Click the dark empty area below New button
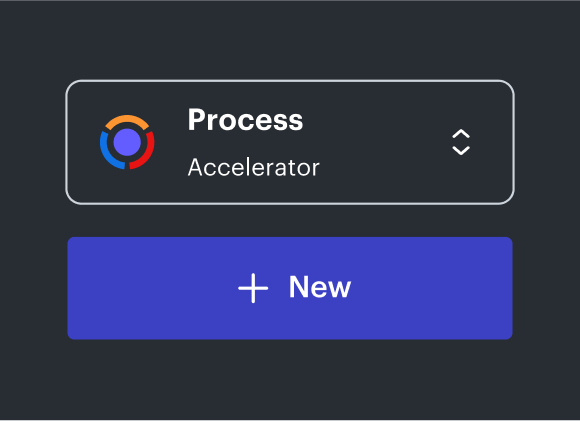The width and height of the screenshot is (580, 421). (290, 379)
